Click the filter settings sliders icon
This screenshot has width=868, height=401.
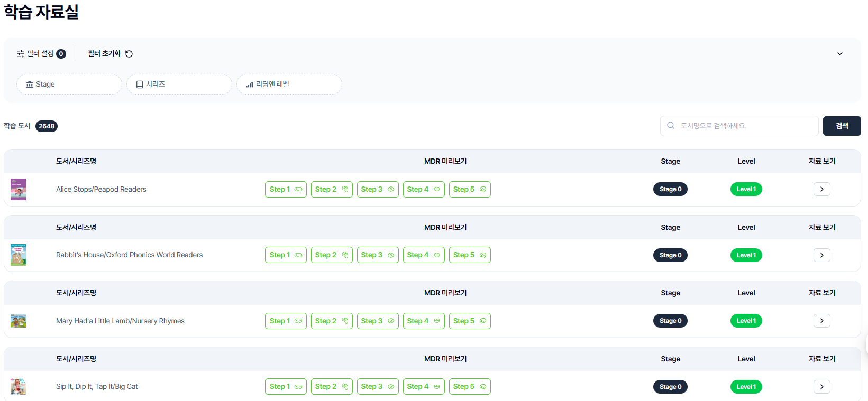tap(21, 54)
